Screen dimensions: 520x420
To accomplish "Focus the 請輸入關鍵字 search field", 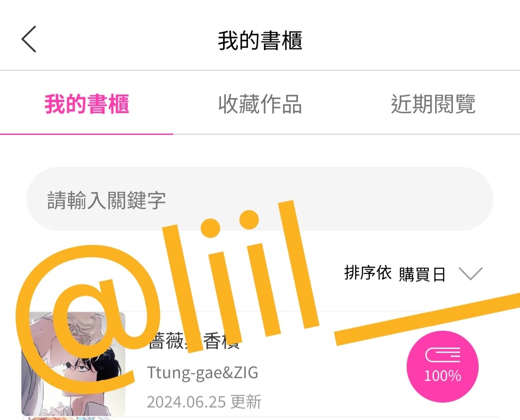I will coord(260,199).
